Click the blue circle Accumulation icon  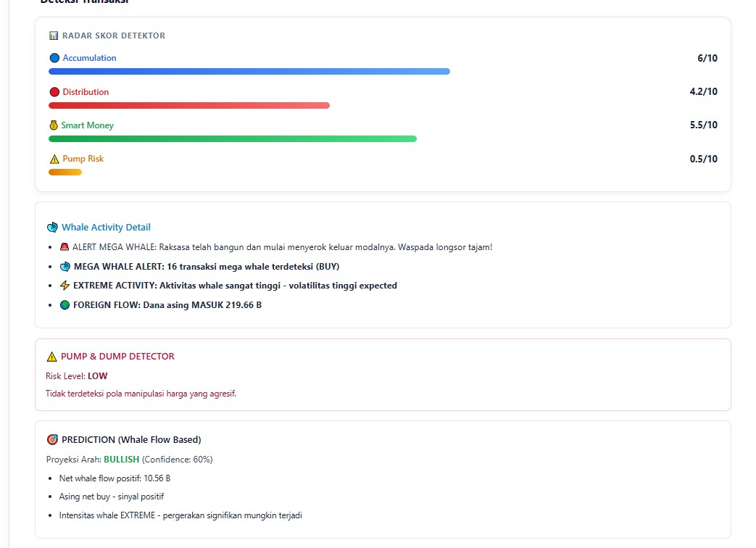pos(54,58)
